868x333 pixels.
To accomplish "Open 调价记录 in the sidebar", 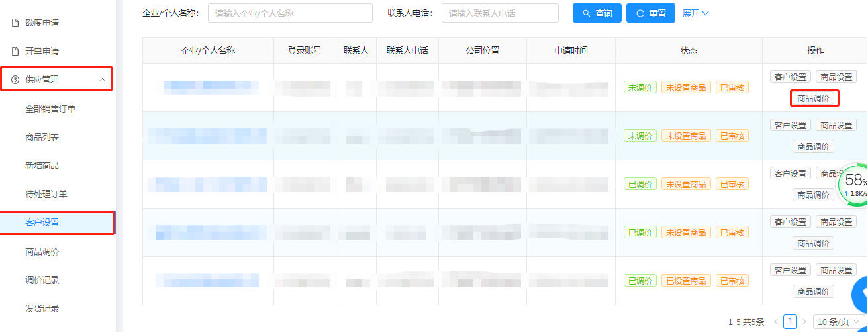I will pos(42,280).
